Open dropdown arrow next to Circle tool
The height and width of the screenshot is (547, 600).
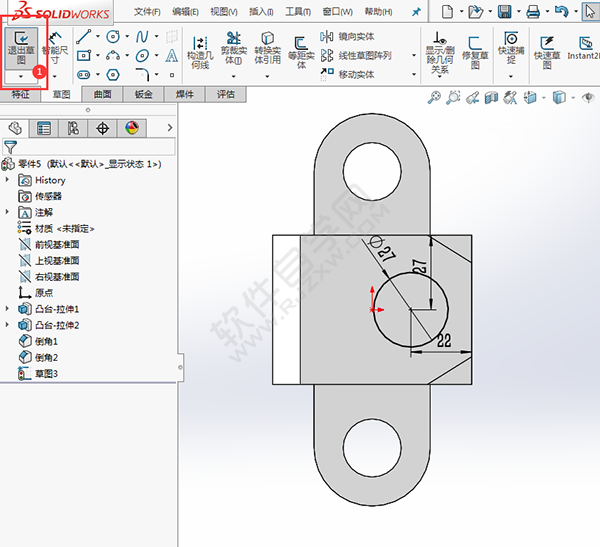127,37
